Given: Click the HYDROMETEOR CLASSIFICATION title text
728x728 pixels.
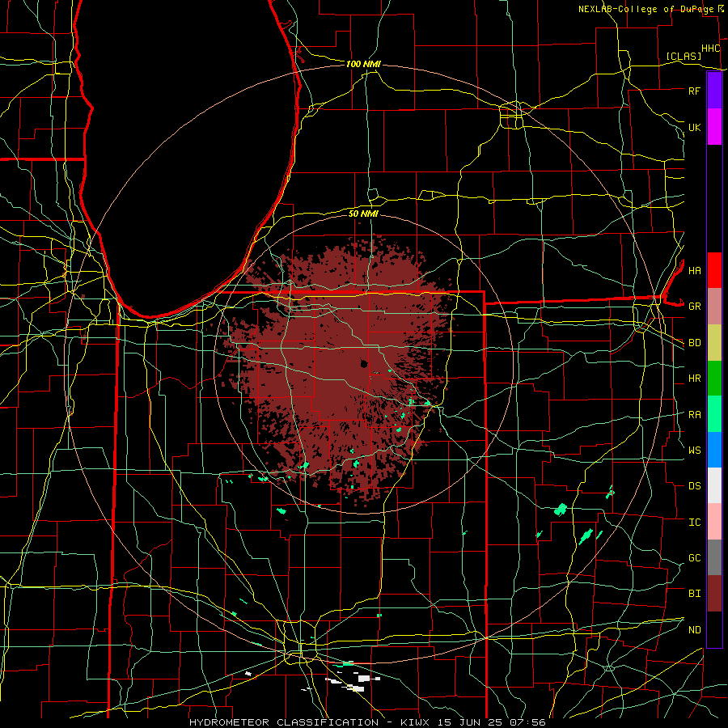Looking at the screenshot, I should [x=284, y=722].
